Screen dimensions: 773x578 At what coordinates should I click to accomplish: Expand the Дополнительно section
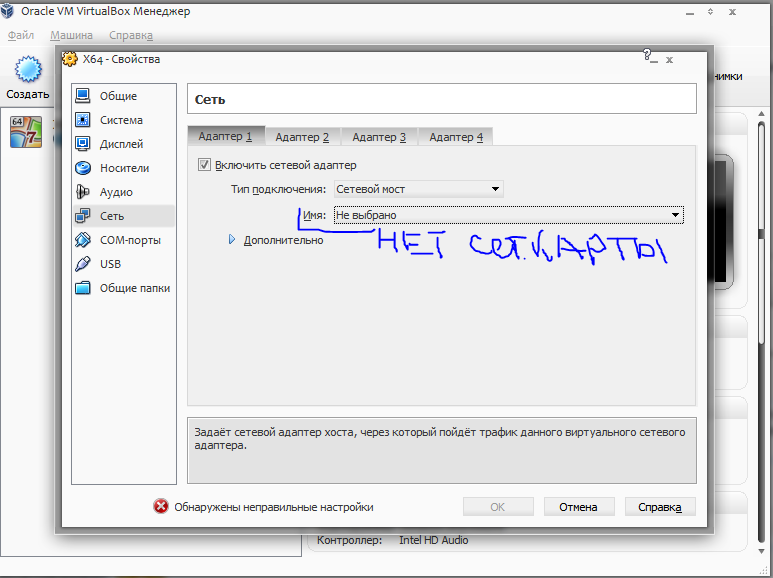[232, 240]
